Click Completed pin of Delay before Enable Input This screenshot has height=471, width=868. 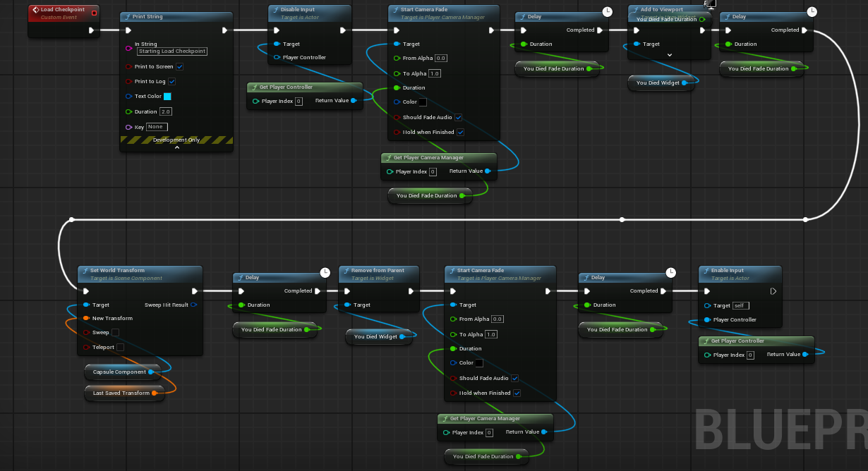click(x=663, y=290)
